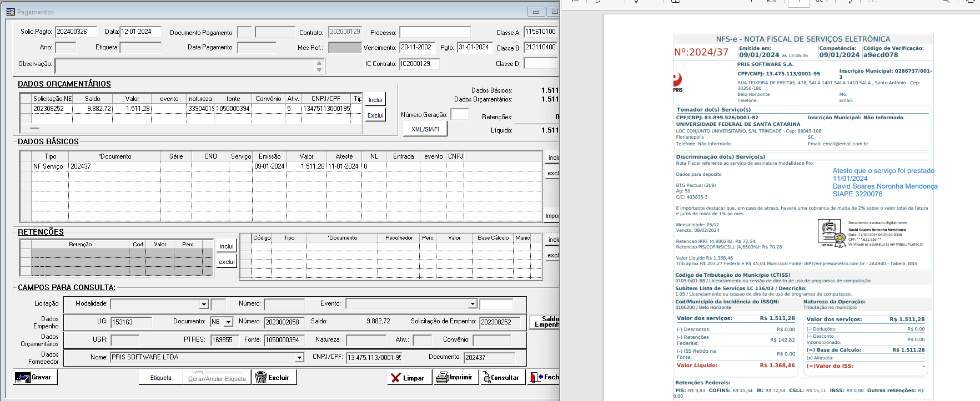This screenshot has width=980, height=401.
Task: Click the Data Pagamento field
Action: [x=257, y=48]
